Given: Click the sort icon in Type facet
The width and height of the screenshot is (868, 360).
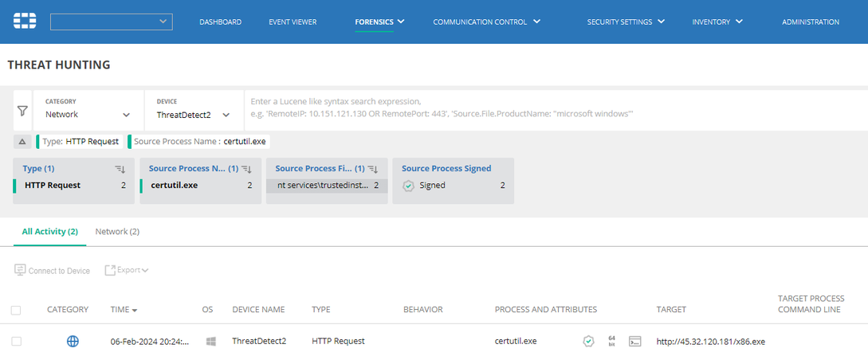Looking at the screenshot, I should point(120,169).
